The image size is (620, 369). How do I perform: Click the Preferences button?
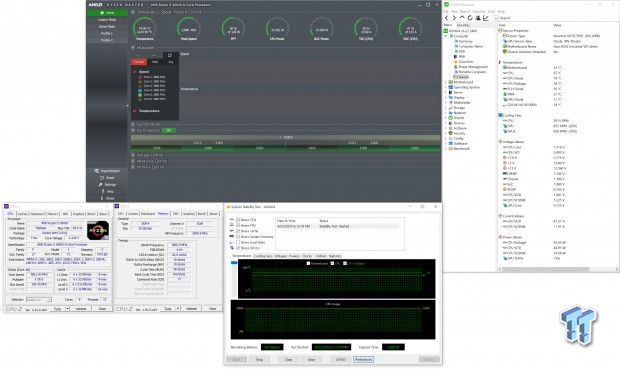tap(363, 360)
